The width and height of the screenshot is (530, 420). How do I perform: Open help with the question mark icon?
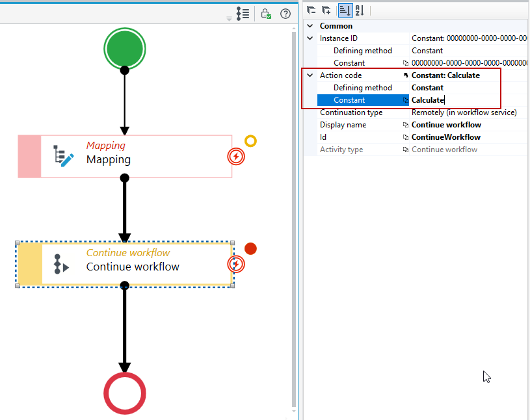285,14
